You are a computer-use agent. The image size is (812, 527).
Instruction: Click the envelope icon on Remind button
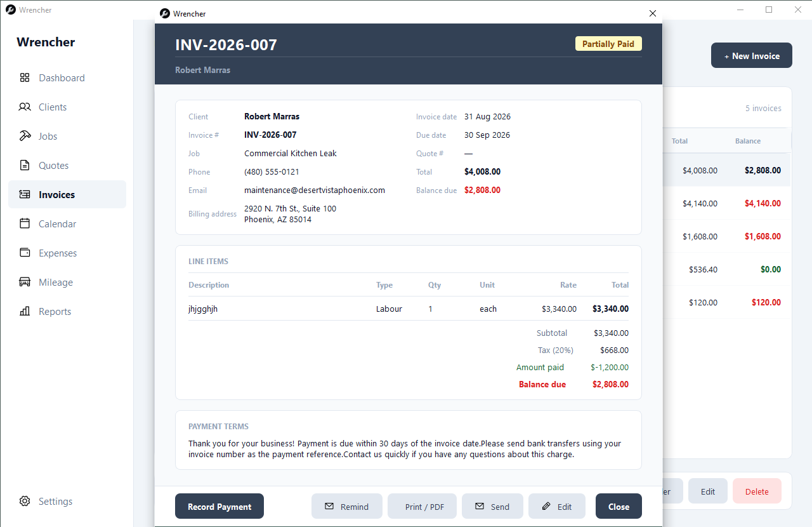(329, 507)
